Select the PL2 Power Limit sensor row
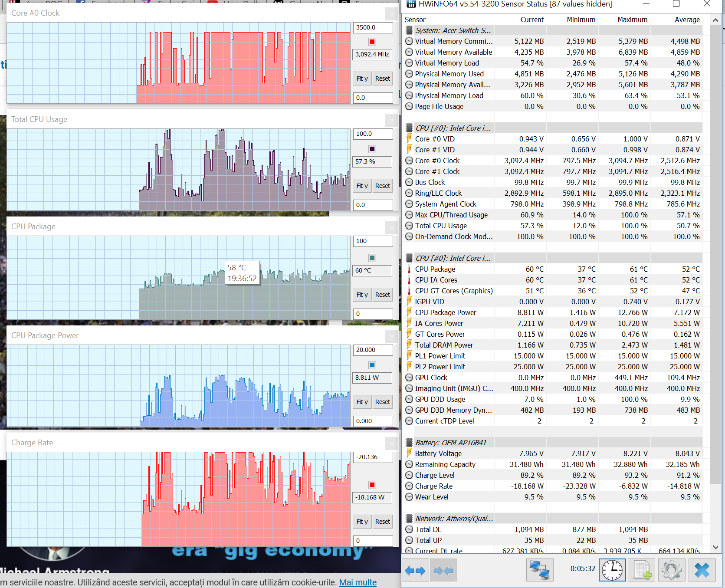 pyautogui.click(x=553, y=367)
